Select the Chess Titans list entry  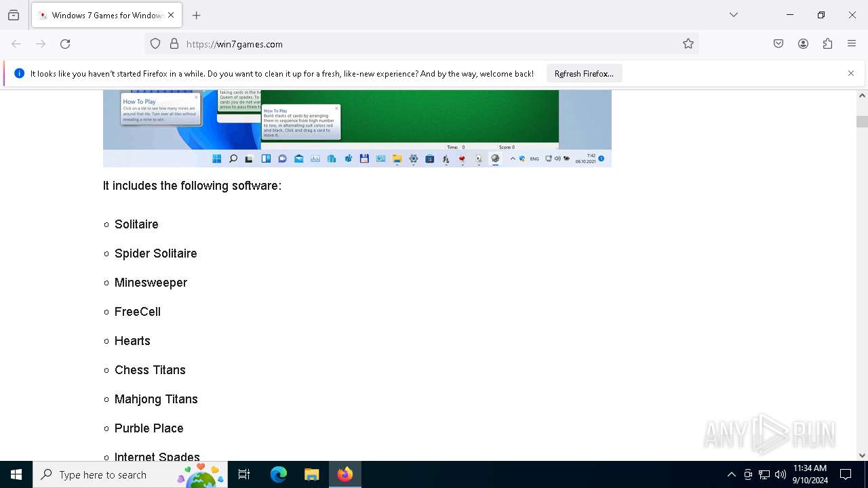point(150,370)
